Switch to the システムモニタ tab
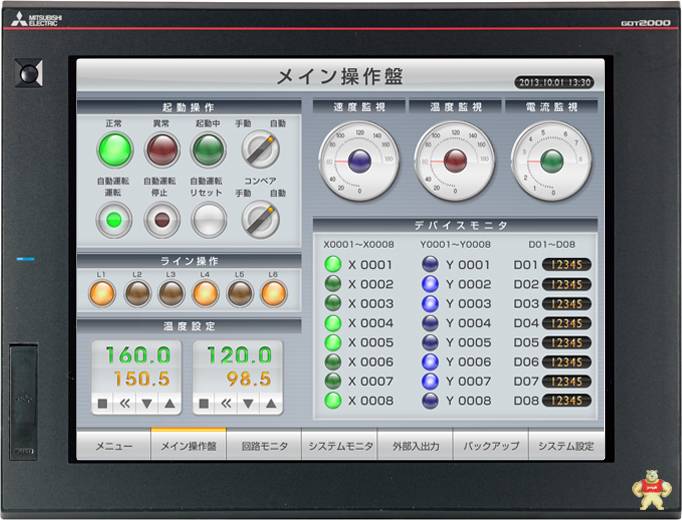 [x=340, y=445]
